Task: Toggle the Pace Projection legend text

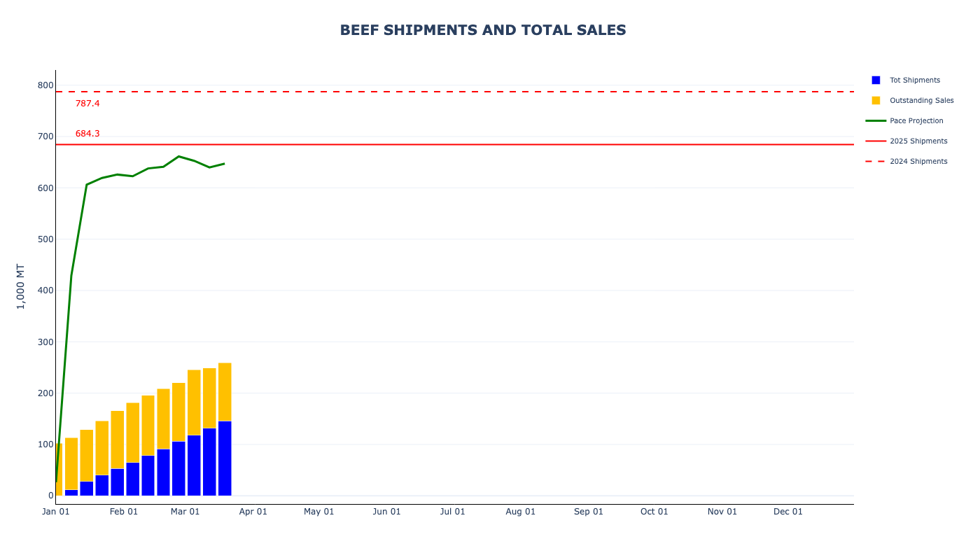Action: pos(916,121)
